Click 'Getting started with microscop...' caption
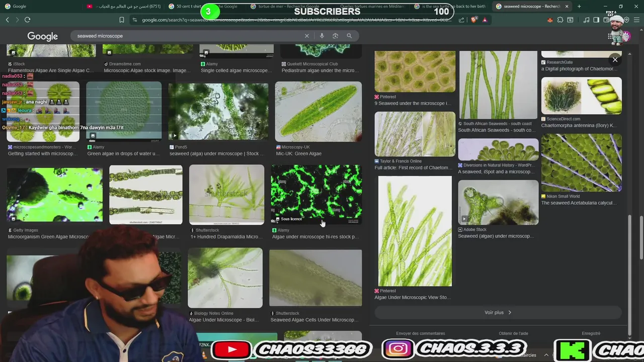644x362 pixels. pyautogui.click(x=41, y=153)
